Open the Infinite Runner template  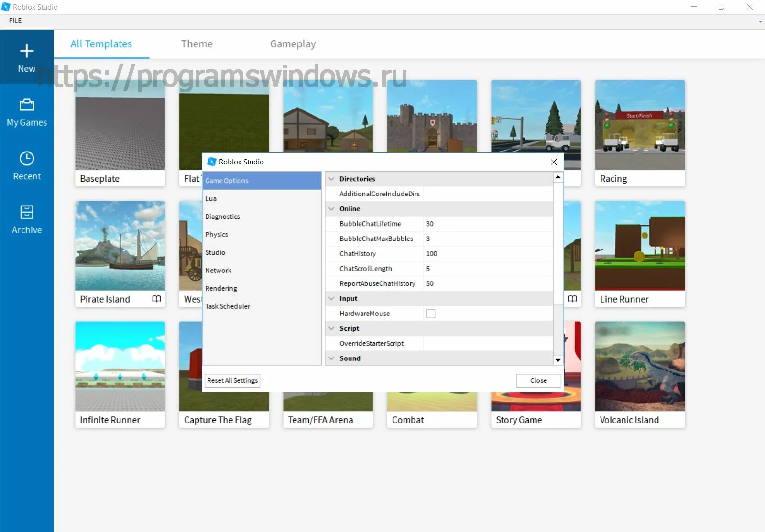click(x=120, y=375)
